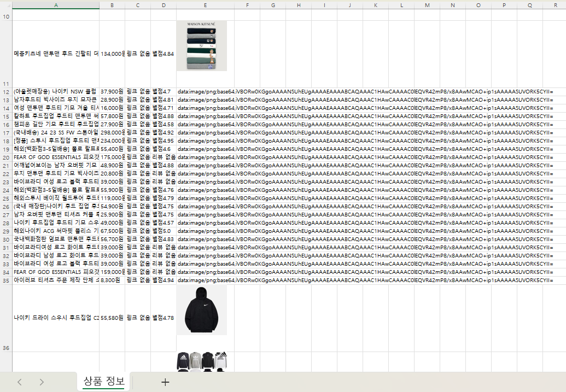Select column B header

pyautogui.click(x=112, y=5)
